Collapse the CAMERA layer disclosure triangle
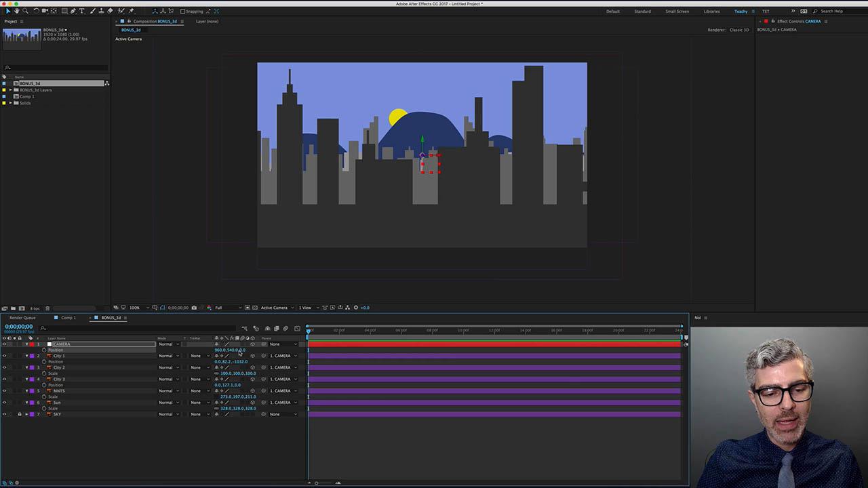Image resolution: width=868 pixels, height=488 pixels. [28, 344]
